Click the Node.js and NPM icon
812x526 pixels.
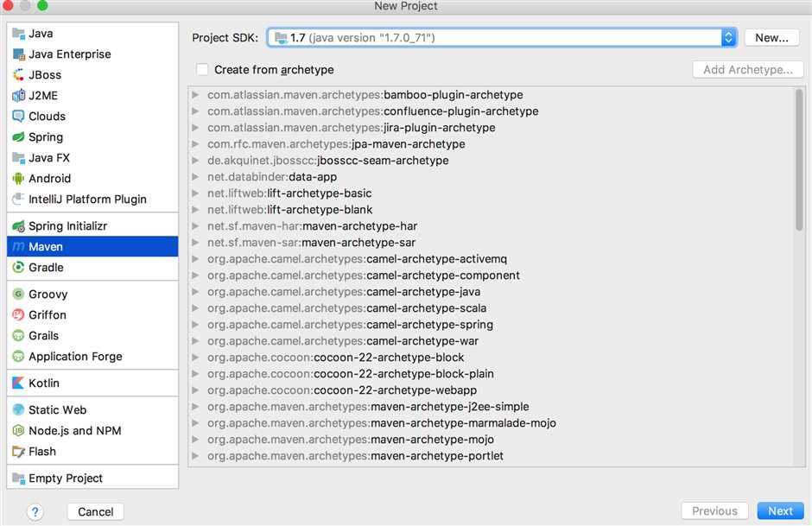coord(18,431)
